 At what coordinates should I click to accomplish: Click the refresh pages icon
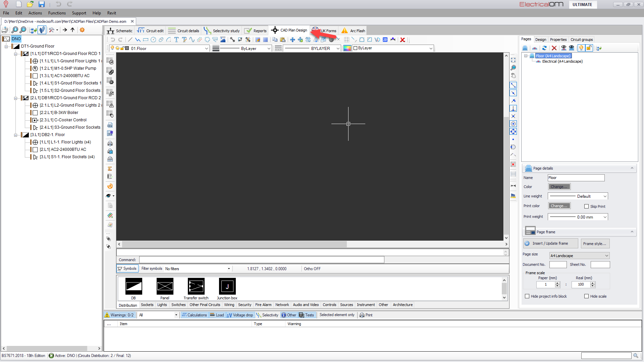[544, 48]
